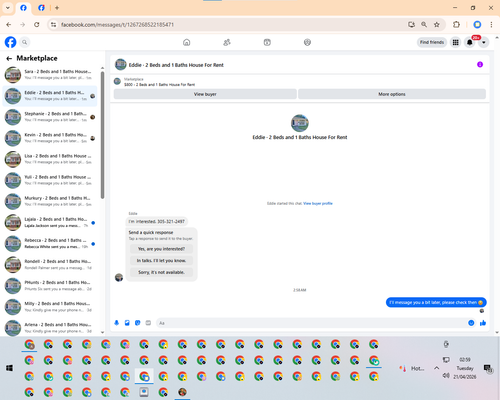500x400 pixels.
Task: Open the unread Lajala conversation
Action: (50, 222)
